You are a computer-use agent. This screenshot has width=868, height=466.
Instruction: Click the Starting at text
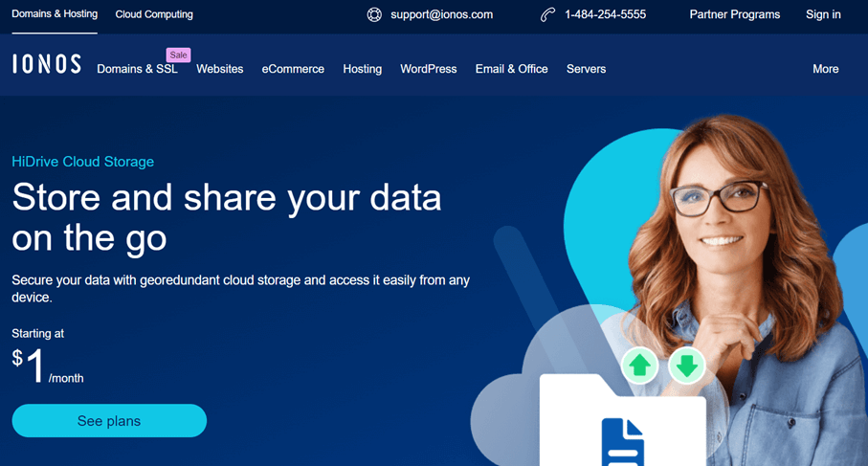pyautogui.click(x=37, y=333)
